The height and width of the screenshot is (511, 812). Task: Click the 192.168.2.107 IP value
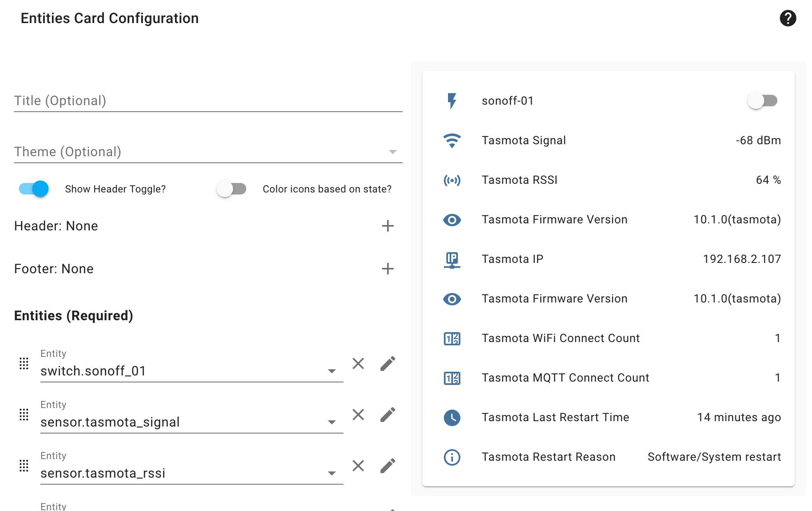click(742, 259)
